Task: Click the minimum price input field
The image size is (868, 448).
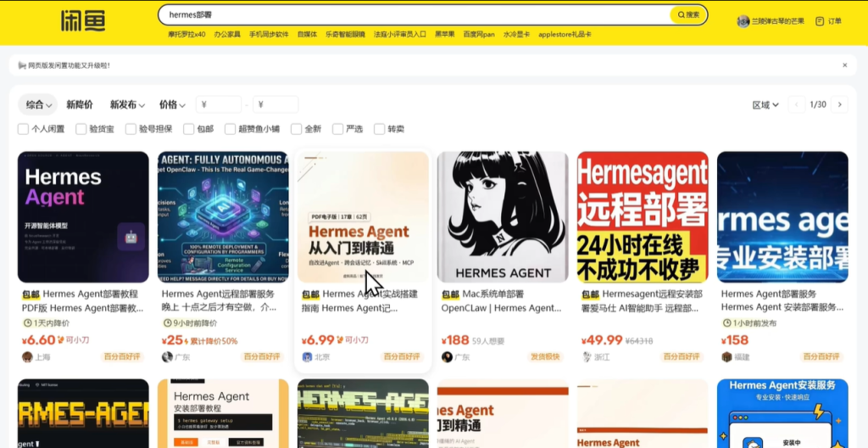Action: pyautogui.click(x=219, y=105)
